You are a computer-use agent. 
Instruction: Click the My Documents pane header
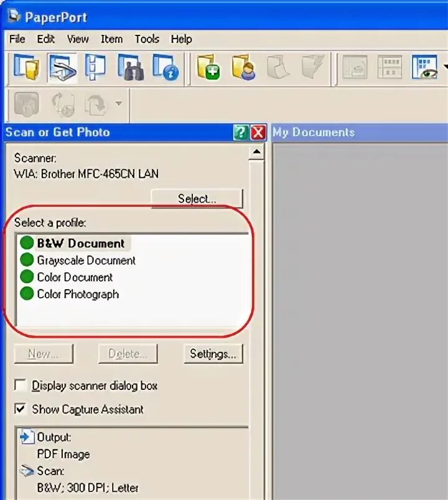(x=360, y=132)
